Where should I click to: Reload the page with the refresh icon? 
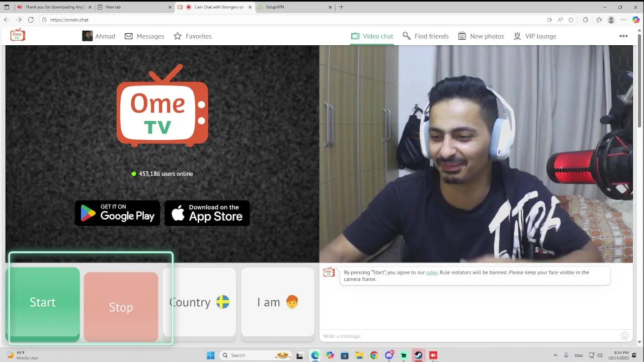[31, 20]
